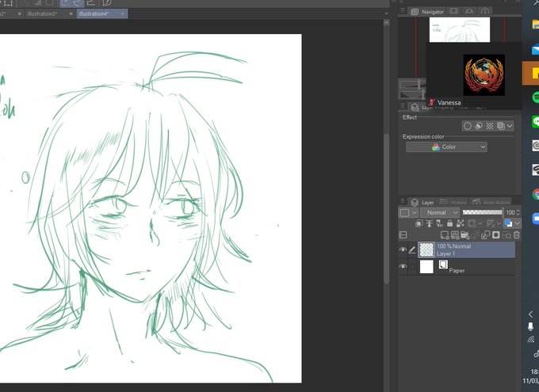The image size is (539, 392).
Task: Open the Information palette tab icon
Action: pyautogui.click(x=484, y=11)
